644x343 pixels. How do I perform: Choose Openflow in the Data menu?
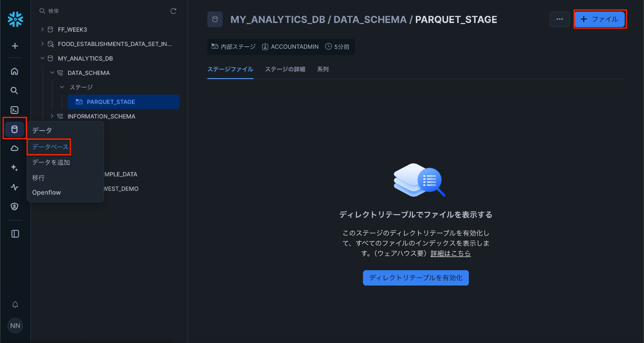point(46,193)
